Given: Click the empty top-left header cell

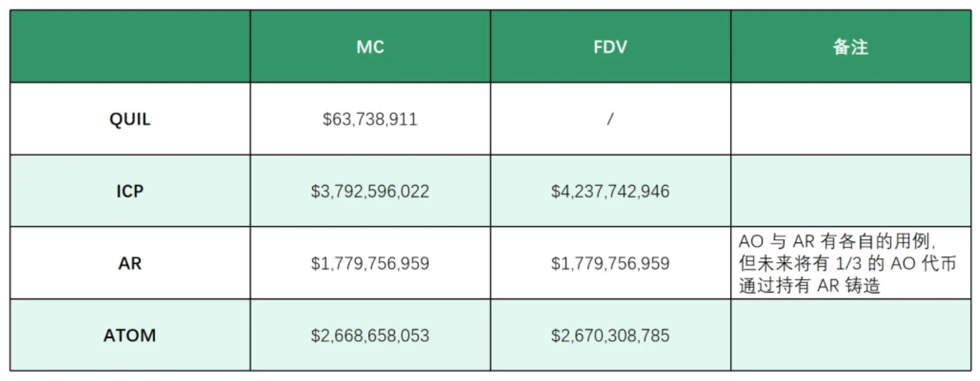Looking at the screenshot, I should (130, 47).
